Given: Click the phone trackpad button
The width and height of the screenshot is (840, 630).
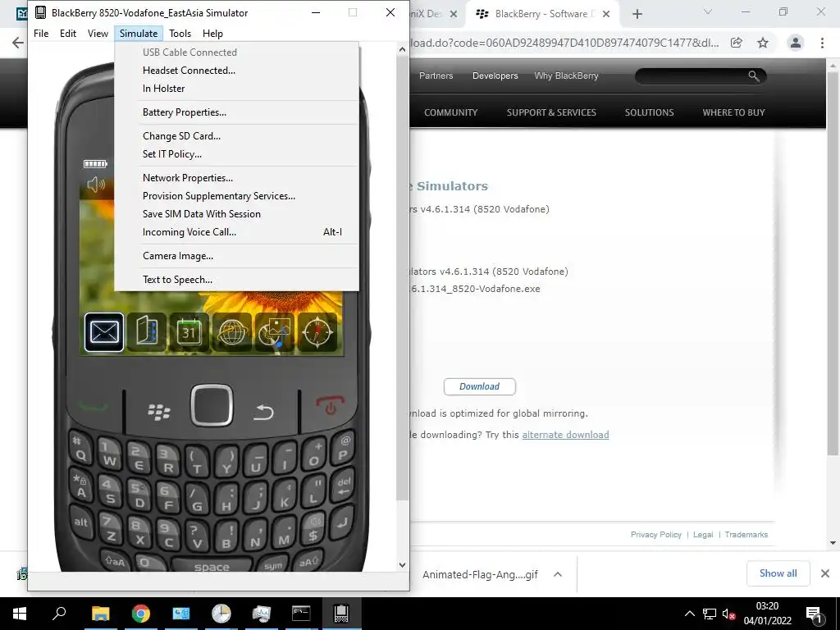Looking at the screenshot, I should [x=212, y=405].
